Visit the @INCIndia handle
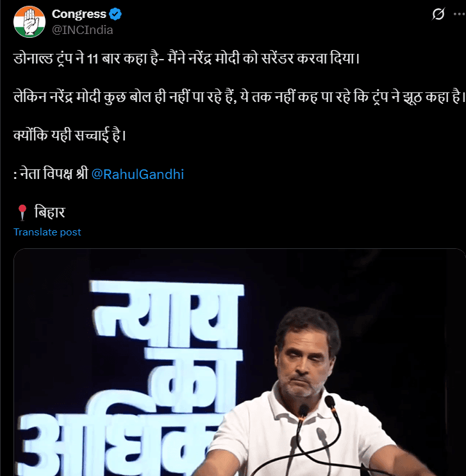466x476 pixels. click(83, 30)
